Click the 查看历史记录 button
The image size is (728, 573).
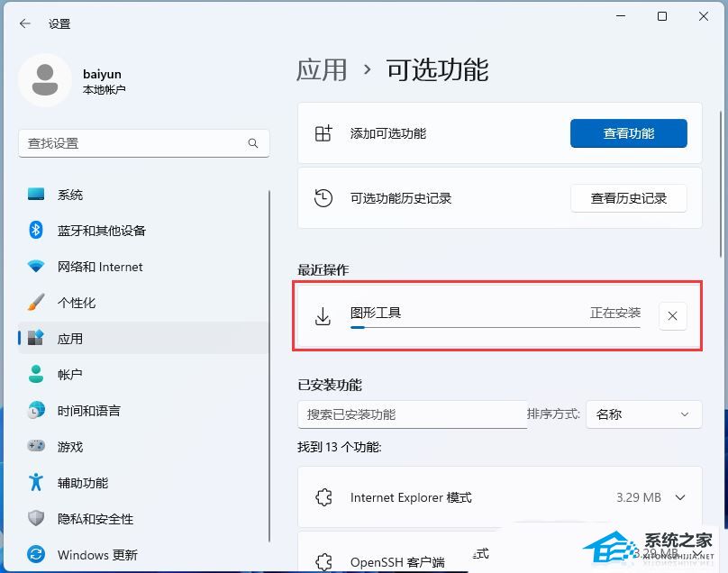click(628, 198)
